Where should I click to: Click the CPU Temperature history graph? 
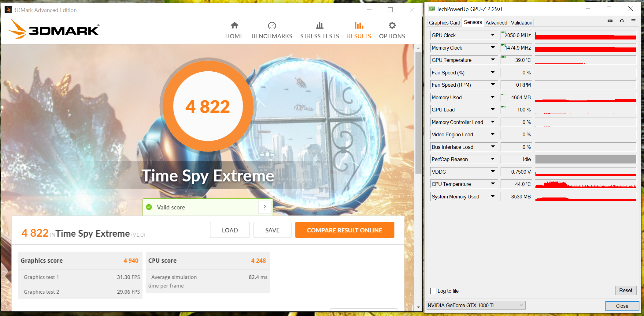[586, 184]
